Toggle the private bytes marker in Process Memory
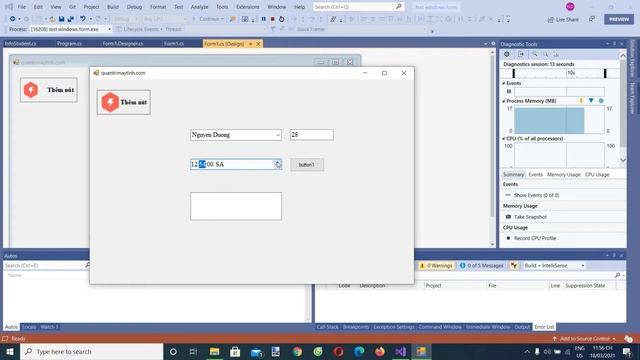The width and height of the screenshot is (640, 360). (601, 100)
